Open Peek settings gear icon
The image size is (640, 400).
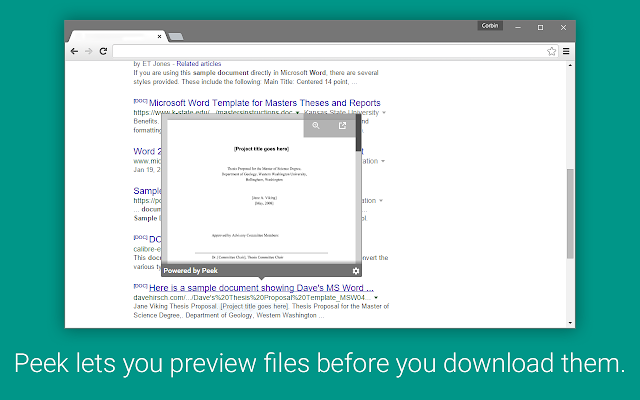tap(356, 271)
